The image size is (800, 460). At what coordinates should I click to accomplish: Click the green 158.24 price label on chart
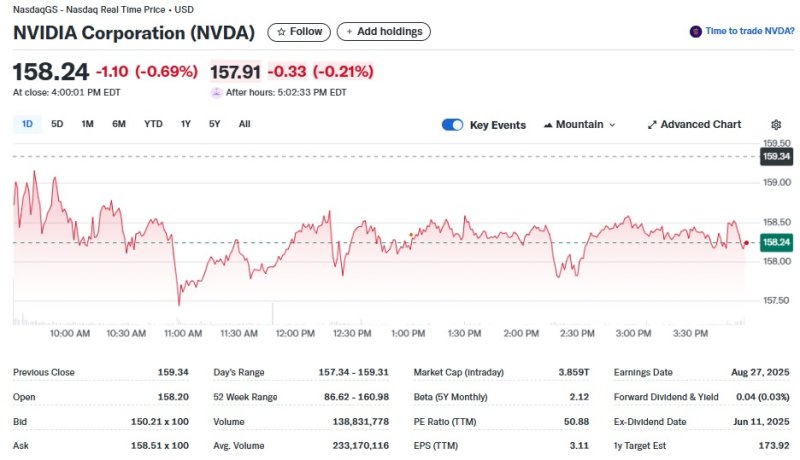pos(776,242)
